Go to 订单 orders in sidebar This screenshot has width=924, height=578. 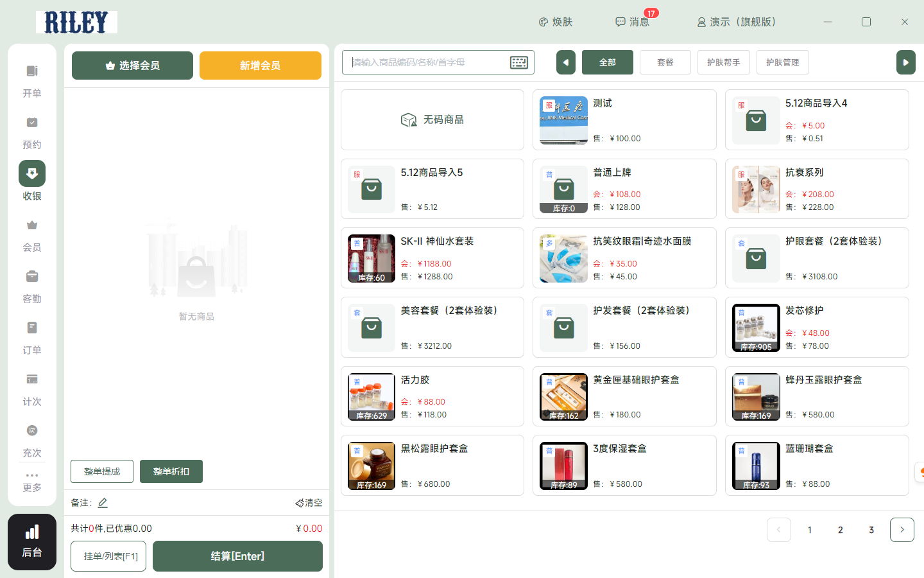pyautogui.click(x=32, y=328)
